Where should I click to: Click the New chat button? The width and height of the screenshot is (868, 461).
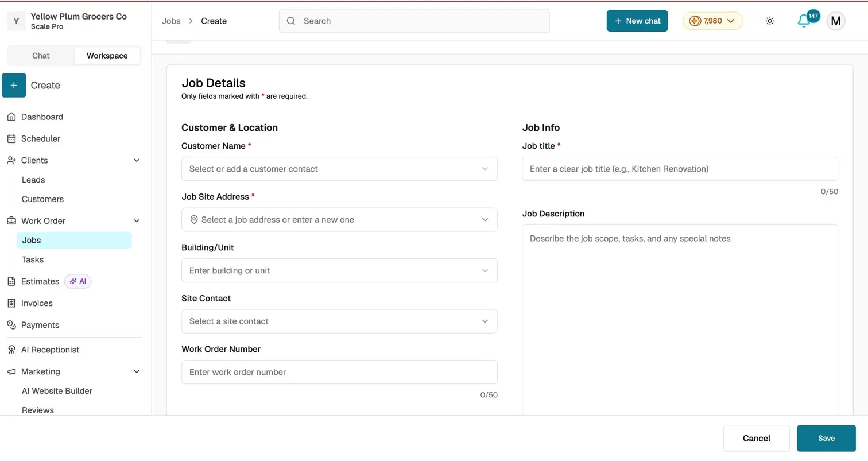[x=637, y=21]
